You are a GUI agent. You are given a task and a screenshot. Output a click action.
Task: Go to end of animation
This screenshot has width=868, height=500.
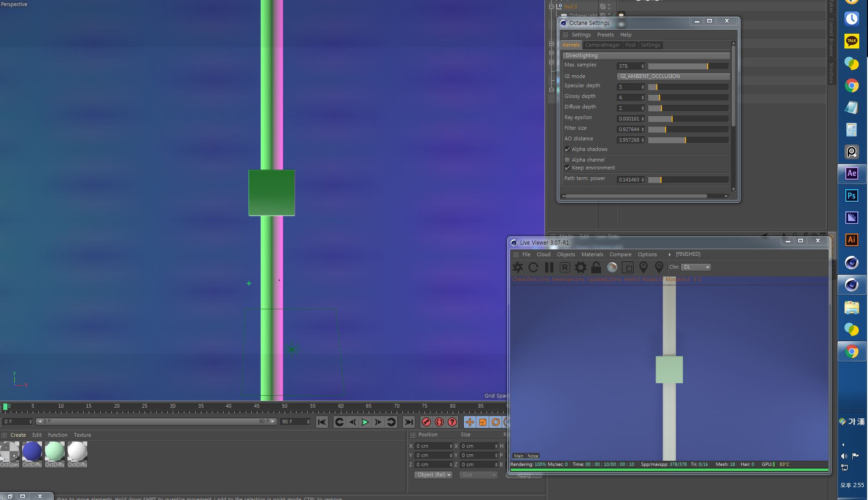[409, 422]
